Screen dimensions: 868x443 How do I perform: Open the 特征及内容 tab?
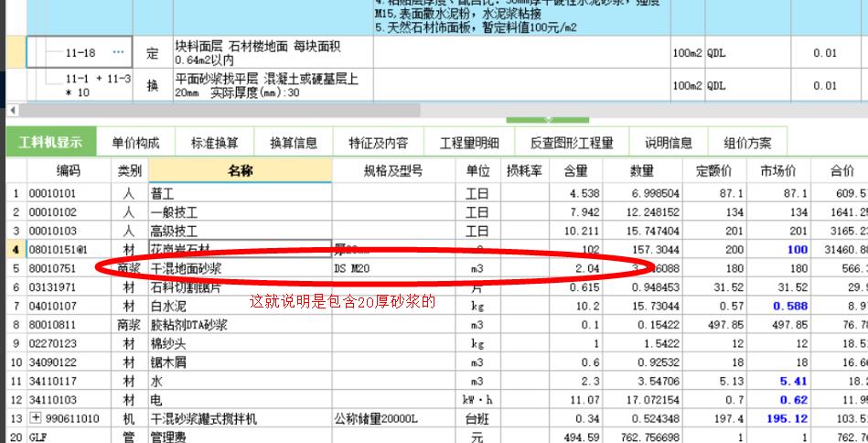coord(378,143)
